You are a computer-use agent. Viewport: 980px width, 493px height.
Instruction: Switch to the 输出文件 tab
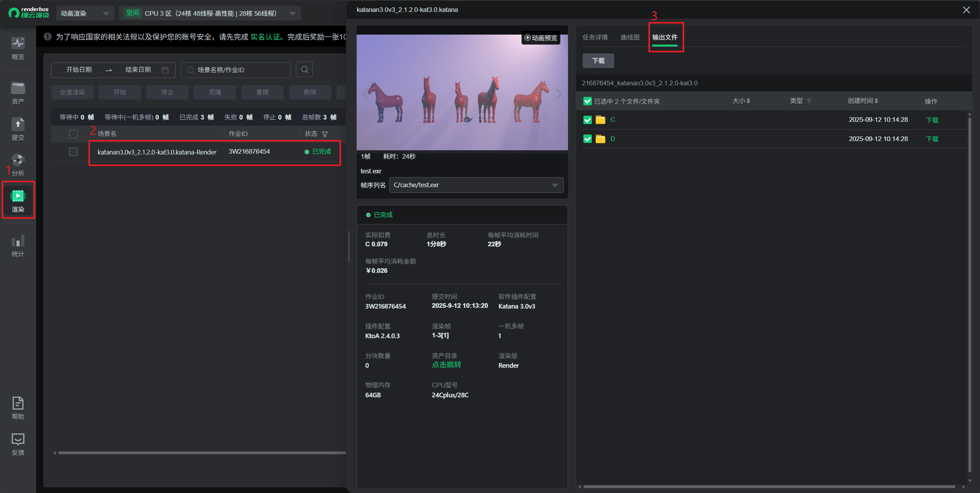click(664, 37)
